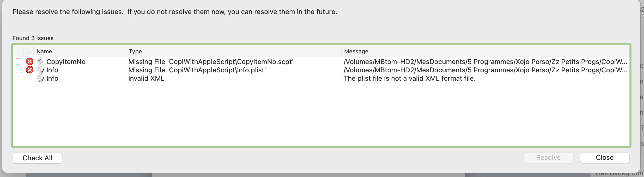This screenshot has height=177, width=644.
Task: Close the issues dialog with Close
Action: [604, 158]
